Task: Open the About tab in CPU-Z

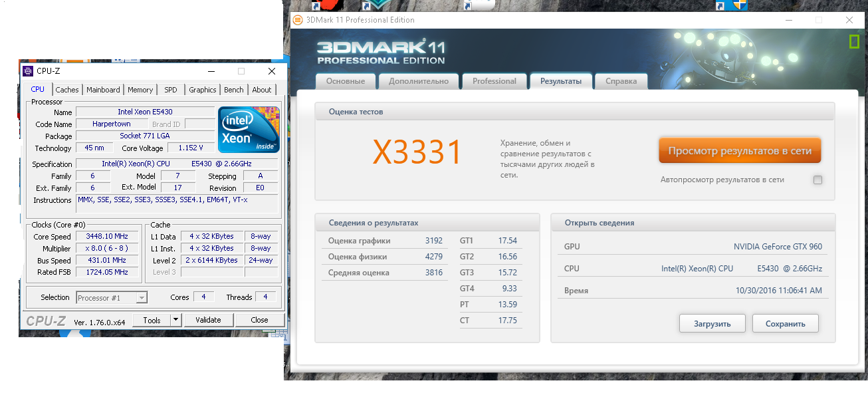Action: tap(262, 90)
